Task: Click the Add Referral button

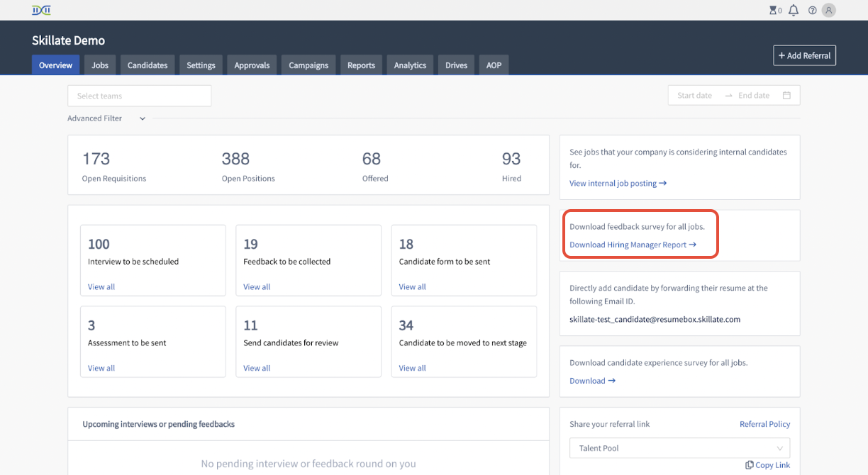Action: click(804, 55)
